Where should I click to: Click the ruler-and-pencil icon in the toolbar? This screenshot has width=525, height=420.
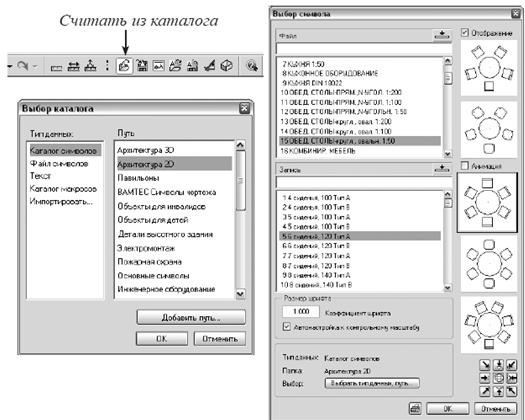(x=210, y=65)
